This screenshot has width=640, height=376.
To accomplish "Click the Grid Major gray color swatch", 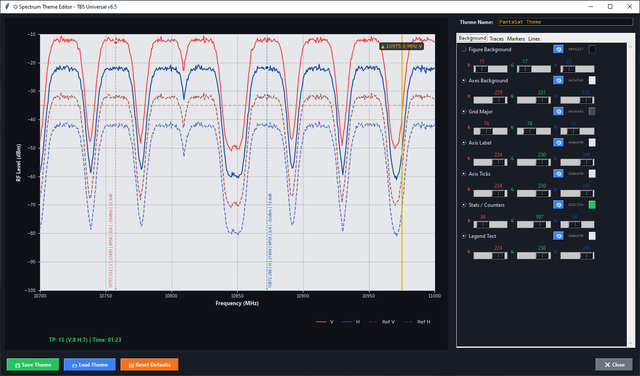I will [592, 111].
